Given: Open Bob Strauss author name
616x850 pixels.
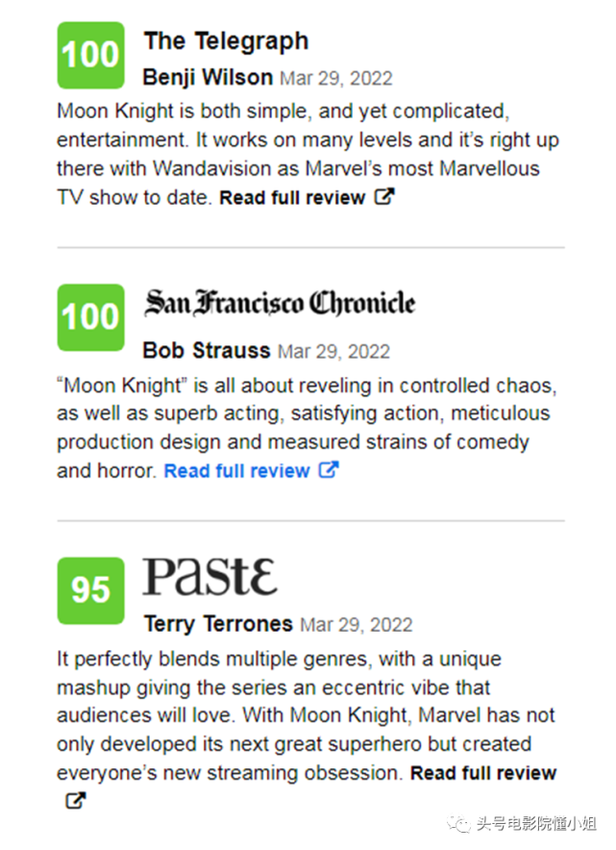Looking at the screenshot, I should (x=206, y=350).
